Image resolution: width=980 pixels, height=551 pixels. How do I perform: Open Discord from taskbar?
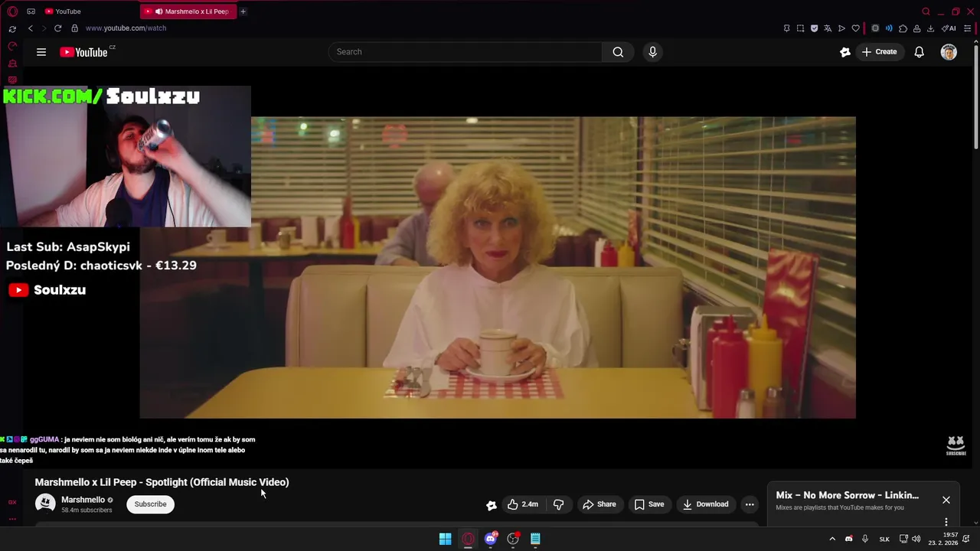491,539
